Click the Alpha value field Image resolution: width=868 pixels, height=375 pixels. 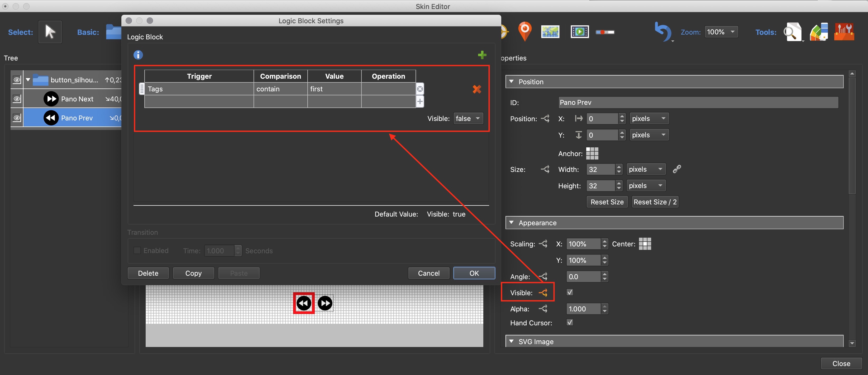583,308
